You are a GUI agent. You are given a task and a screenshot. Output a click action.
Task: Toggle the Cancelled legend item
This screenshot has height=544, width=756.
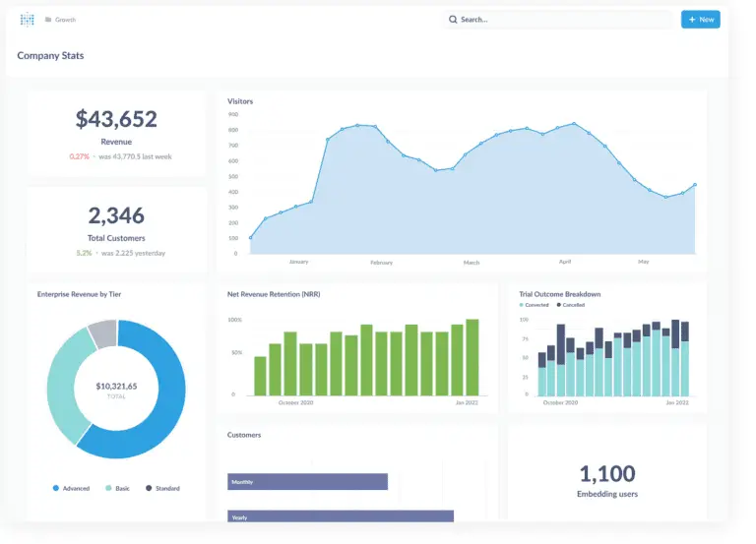pyautogui.click(x=571, y=305)
